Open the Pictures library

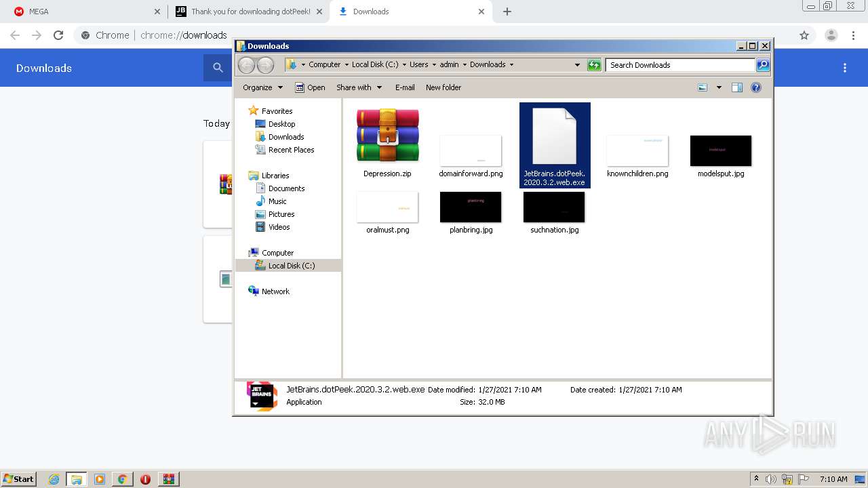point(275,214)
